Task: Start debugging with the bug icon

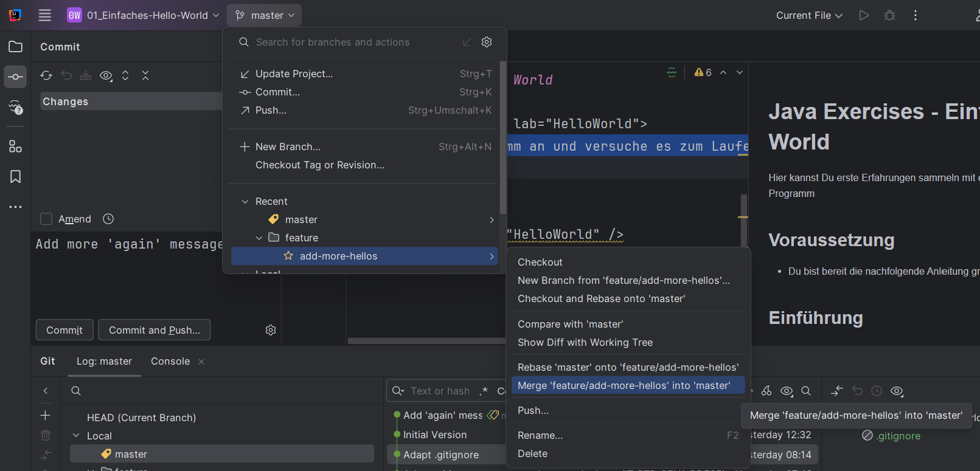Action: coord(889,15)
